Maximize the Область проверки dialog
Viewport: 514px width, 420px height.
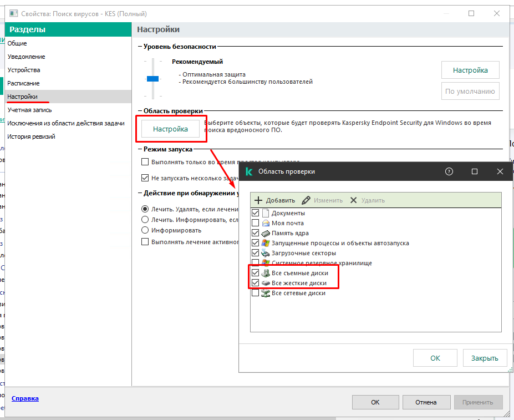pos(474,171)
